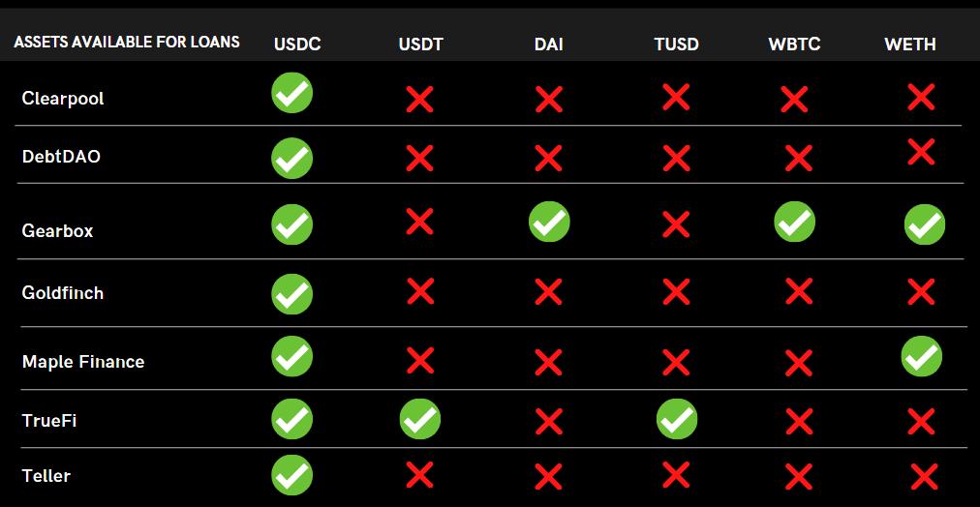Select the TUSD column header
Screen dimensions: 980x507
[x=676, y=45]
